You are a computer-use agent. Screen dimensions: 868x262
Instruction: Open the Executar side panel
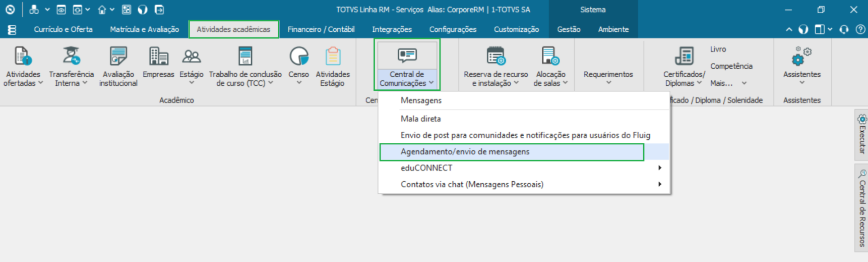click(x=861, y=134)
